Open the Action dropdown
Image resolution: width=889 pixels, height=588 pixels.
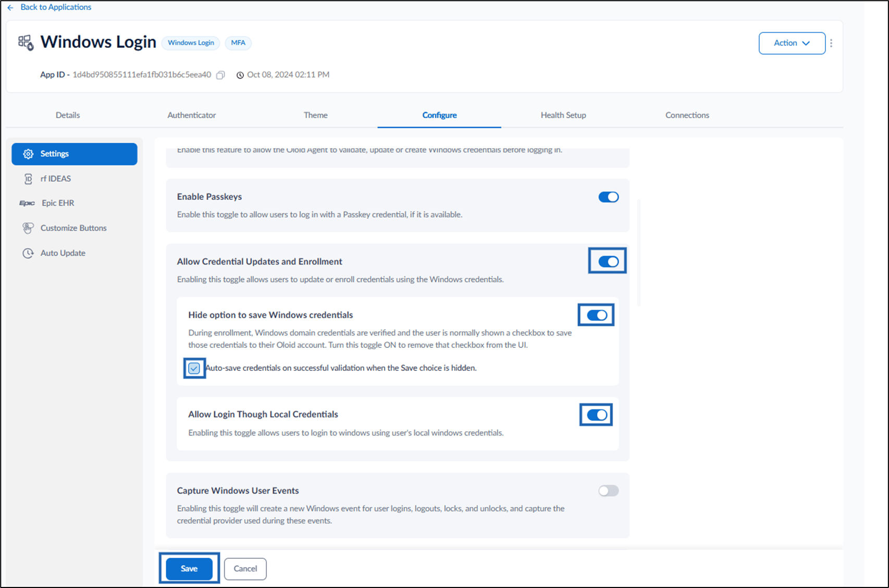[x=792, y=43]
